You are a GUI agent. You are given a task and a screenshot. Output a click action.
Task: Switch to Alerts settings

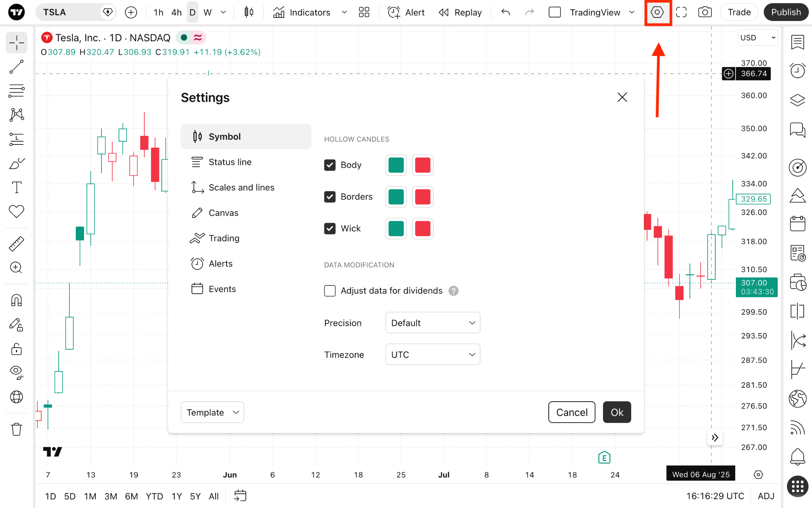point(246,264)
